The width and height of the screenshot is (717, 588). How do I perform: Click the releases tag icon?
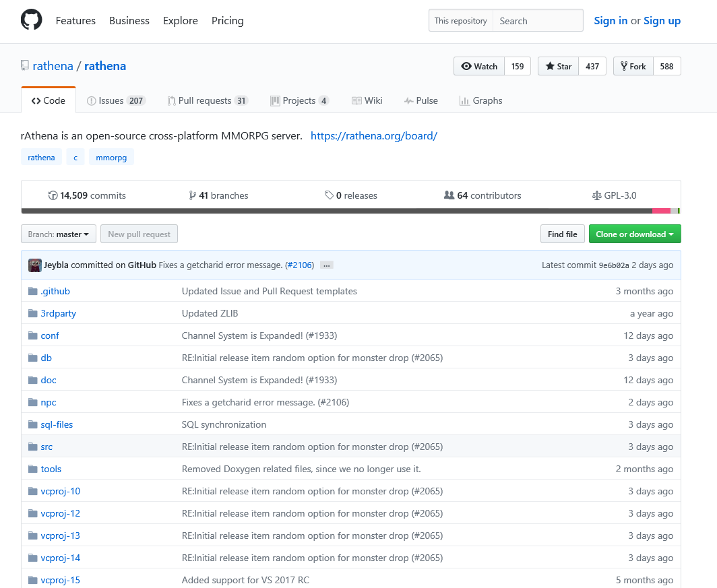tap(329, 195)
